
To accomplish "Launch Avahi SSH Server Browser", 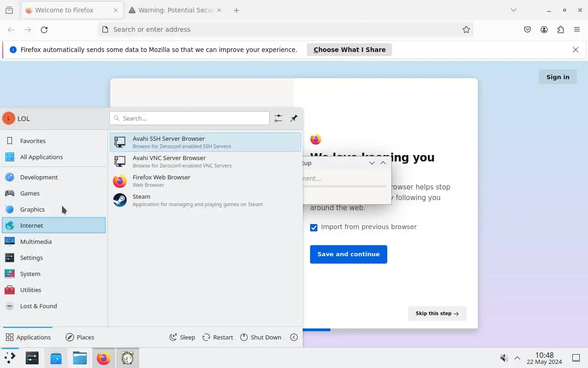I will pos(205,142).
